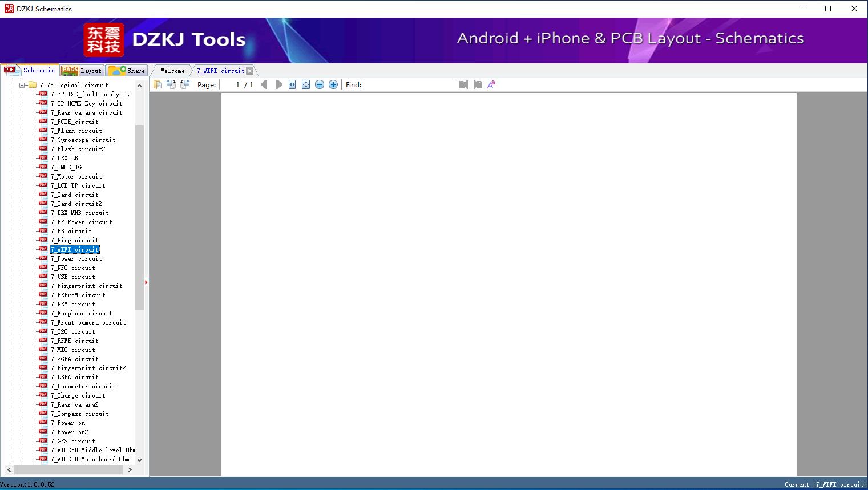Tree horizontal scrollbar left arrow
The height and width of the screenshot is (490, 868).
9,469
